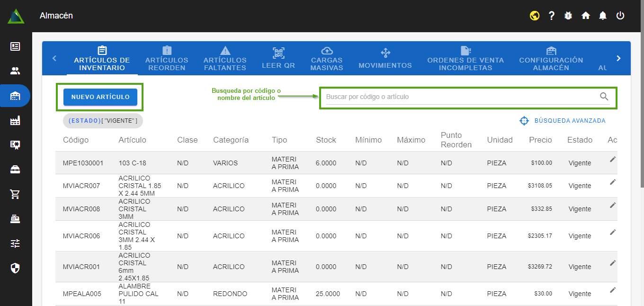Select the Movimientos tab
Viewport: 644px width, 306px height.
[385, 58]
